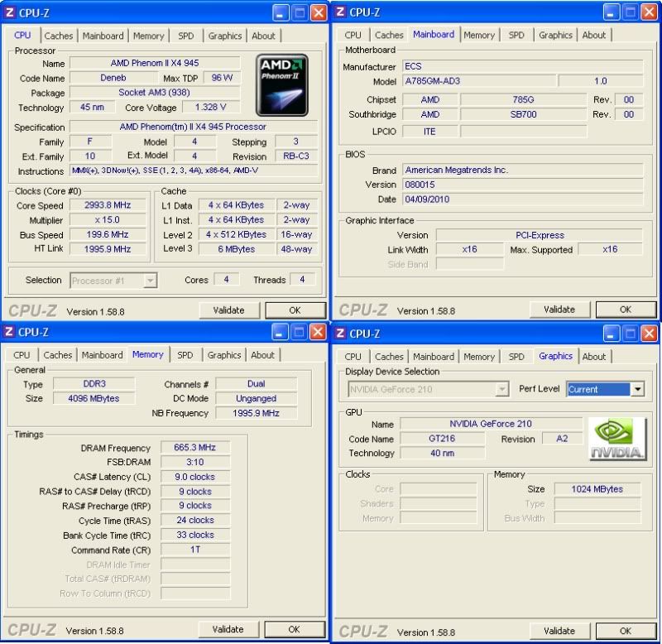Viewport: 662px width, 644px height.
Task: Open the Perf Level dropdown showing Current
Action: click(637, 389)
